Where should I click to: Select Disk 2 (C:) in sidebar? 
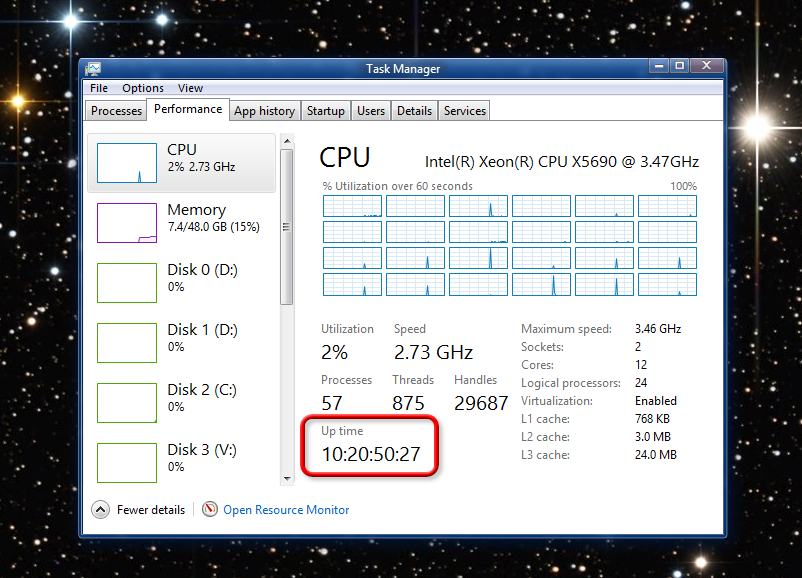pyautogui.click(x=127, y=402)
